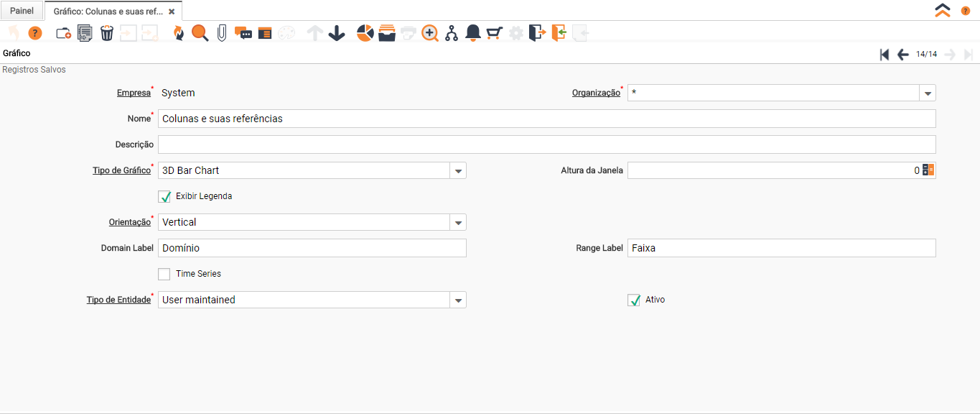Click the Help question mark toolbar icon

(35, 33)
